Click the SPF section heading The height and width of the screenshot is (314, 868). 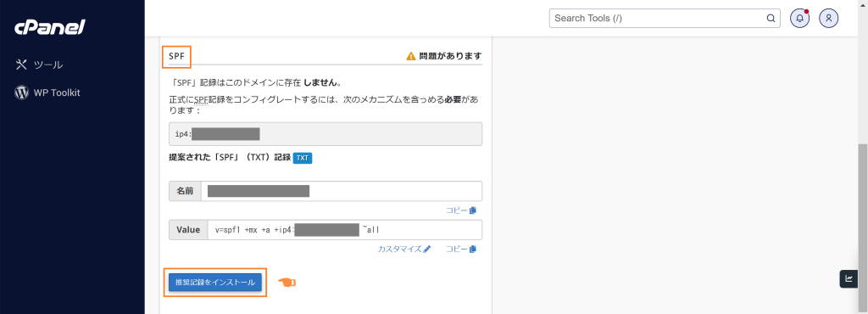click(176, 57)
